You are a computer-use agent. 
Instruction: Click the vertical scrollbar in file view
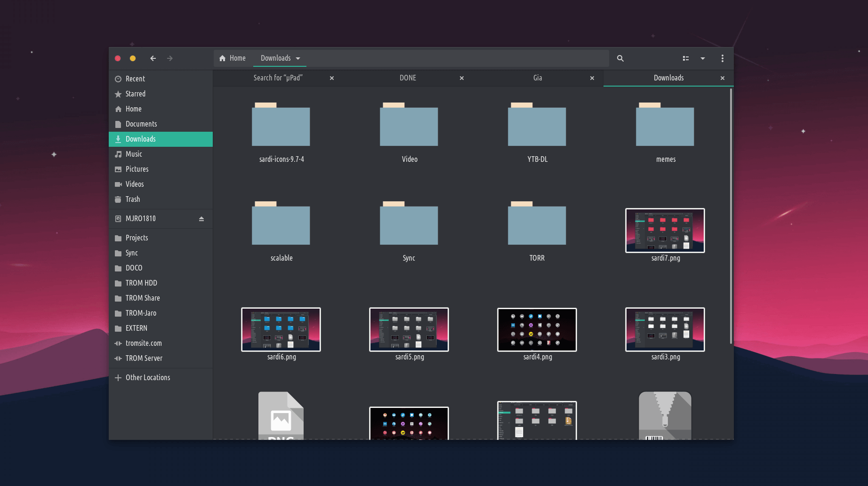[731, 216]
